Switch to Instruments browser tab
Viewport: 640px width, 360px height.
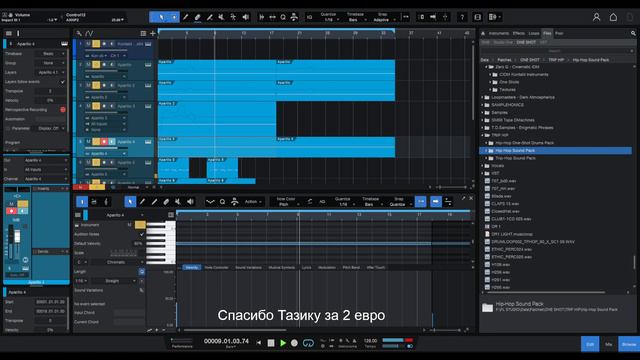click(x=499, y=33)
